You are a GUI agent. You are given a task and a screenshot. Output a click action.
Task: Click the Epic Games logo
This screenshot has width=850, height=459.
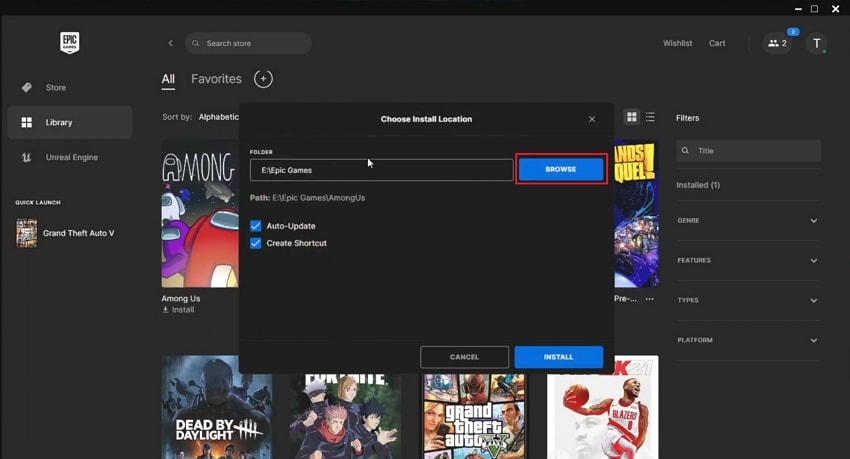tap(69, 43)
